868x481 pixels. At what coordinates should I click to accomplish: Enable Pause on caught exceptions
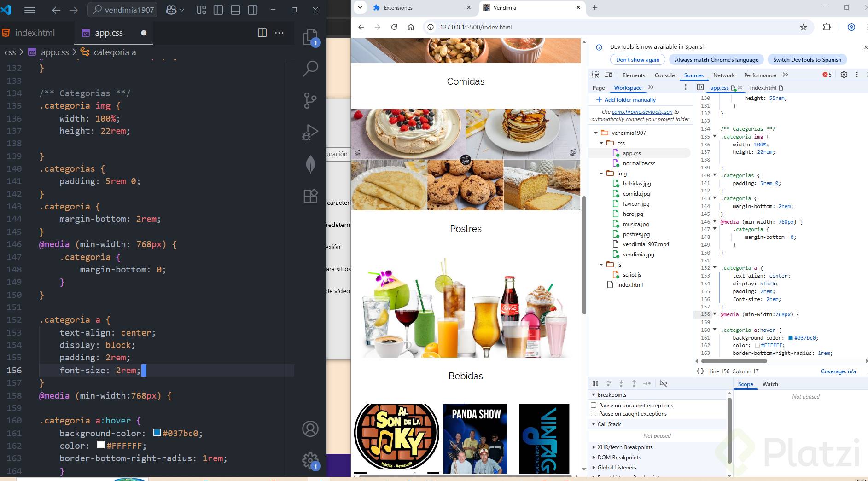coord(594,413)
